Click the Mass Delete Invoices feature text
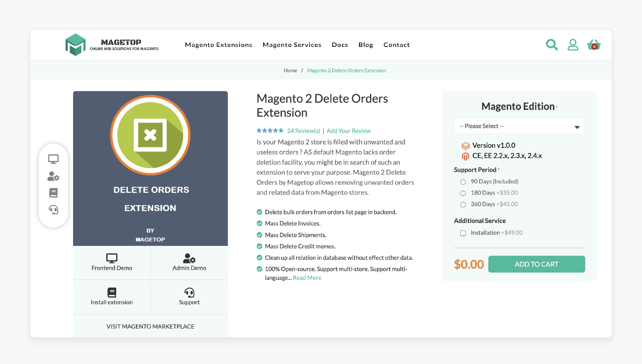Viewport: 642px width, 364px height. click(293, 223)
